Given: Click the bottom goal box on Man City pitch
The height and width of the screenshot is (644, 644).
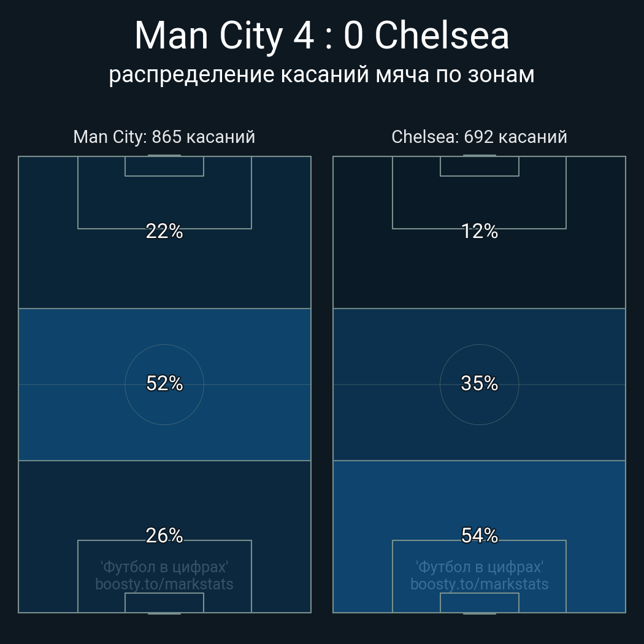Looking at the screenshot, I should tap(164, 602).
